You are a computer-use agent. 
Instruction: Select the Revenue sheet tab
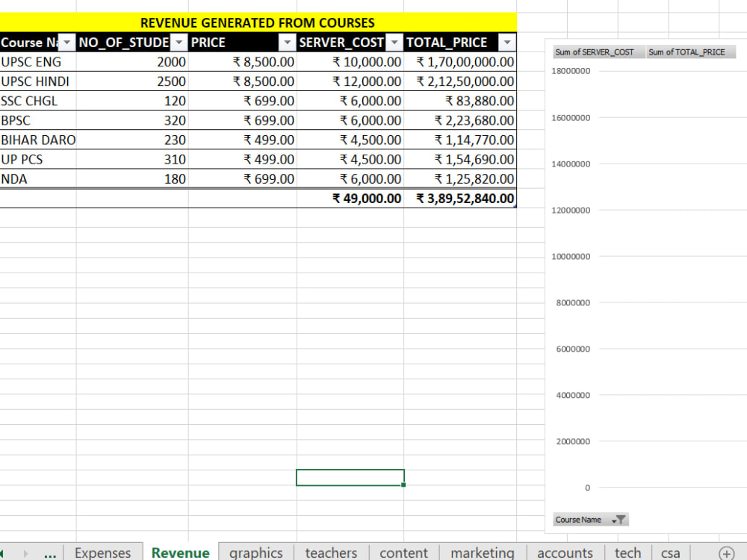tap(180, 553)
